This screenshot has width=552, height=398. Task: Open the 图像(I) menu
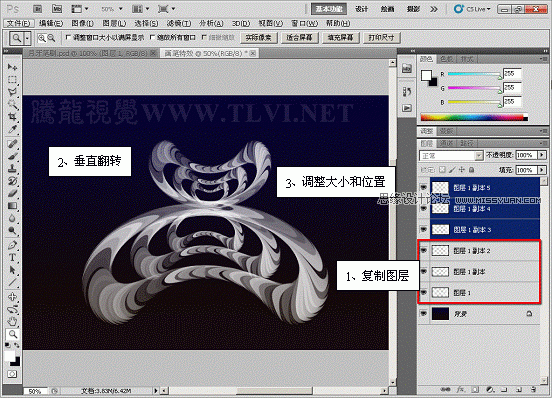pos(82,23)
